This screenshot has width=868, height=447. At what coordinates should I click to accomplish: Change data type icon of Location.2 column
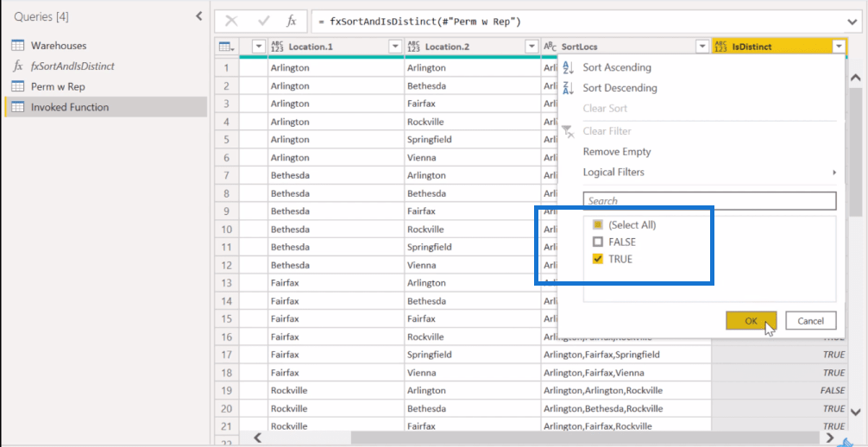(x=413, y=47)
